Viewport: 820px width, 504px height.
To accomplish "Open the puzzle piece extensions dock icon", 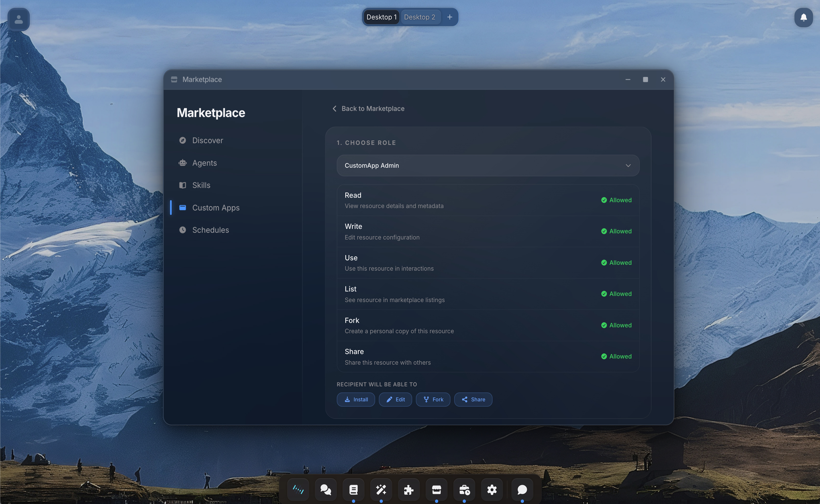I will [409, 489].
